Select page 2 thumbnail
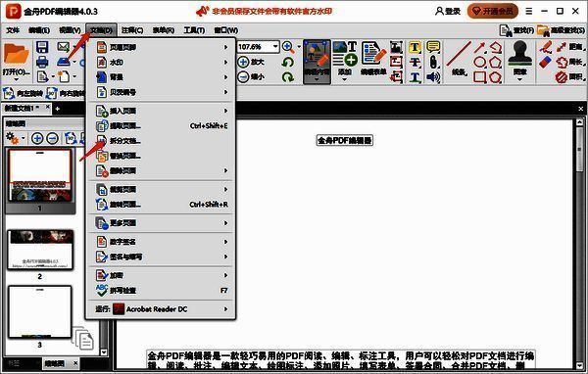588x374 pixels. pos(40,250)
